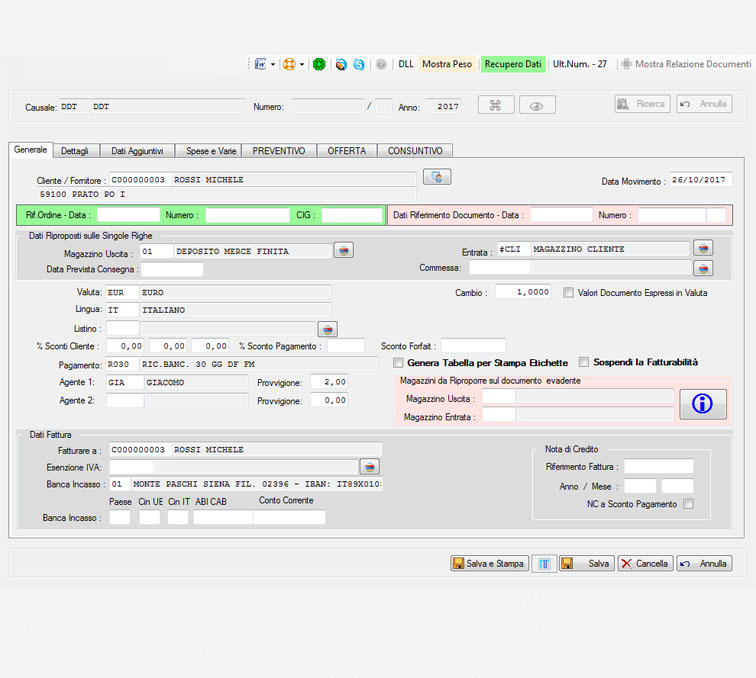Click the Cambio value field
This screenshot has width=756, height=678.
tap(523, 292)
